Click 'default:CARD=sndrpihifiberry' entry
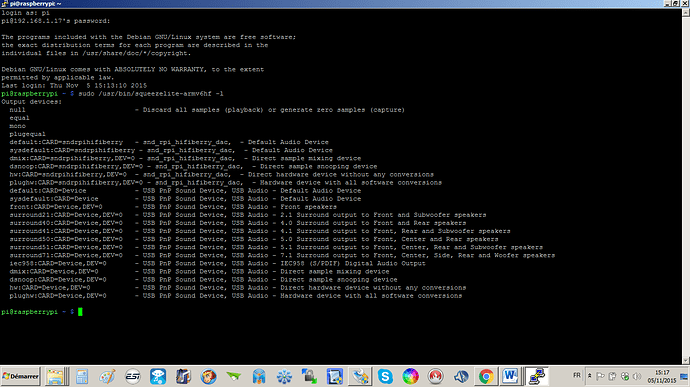Image resolution: width=690 pixels, height=387 pixels. [x=66, y=142]
